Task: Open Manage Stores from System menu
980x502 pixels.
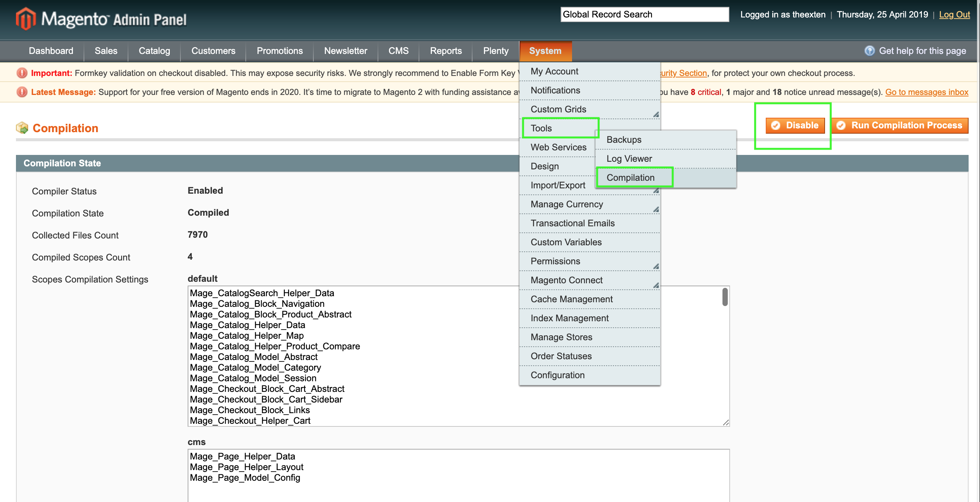Action: 589,337
